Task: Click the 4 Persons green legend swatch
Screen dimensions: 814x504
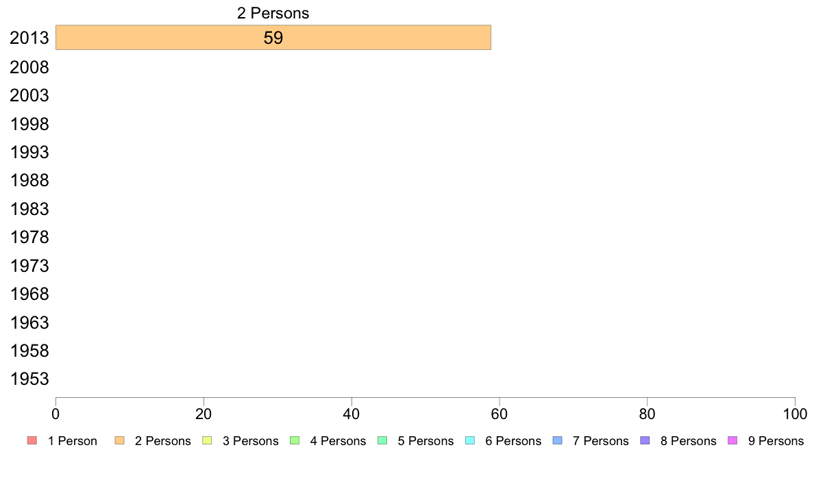Action: tap(295, 441)
